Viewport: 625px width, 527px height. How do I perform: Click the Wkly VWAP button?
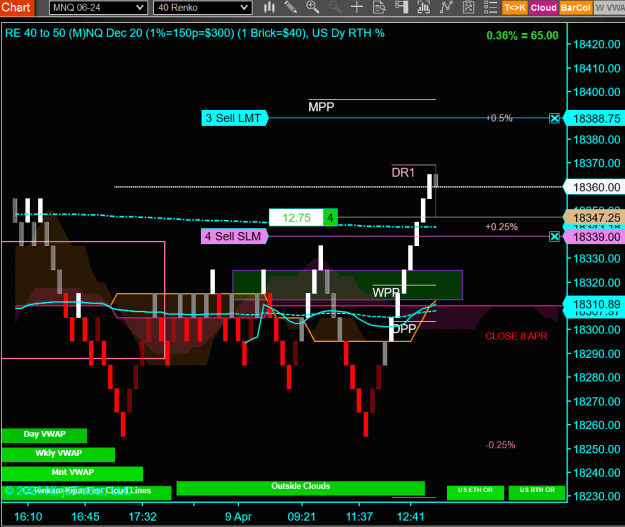coord(58,454)
